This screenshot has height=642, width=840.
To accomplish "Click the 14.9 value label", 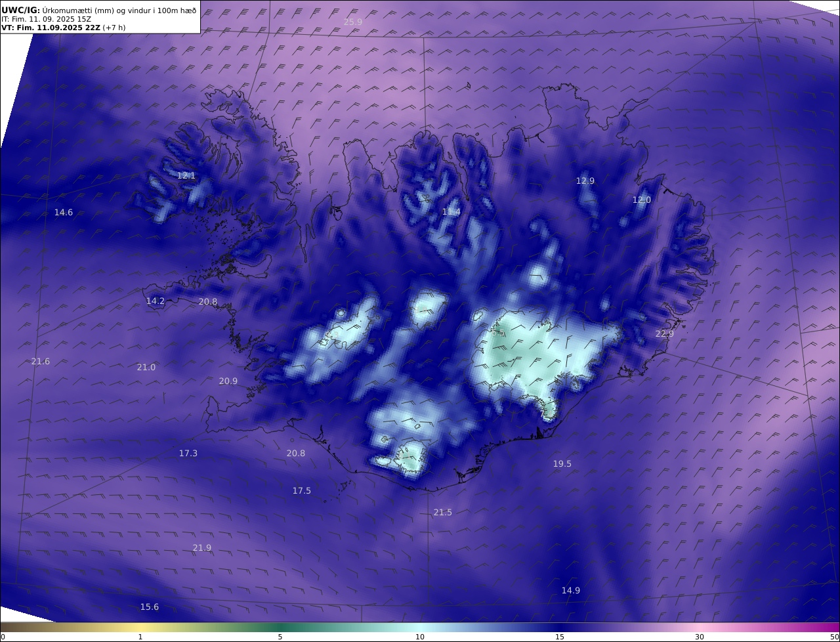I will click(x=571, y=590).
